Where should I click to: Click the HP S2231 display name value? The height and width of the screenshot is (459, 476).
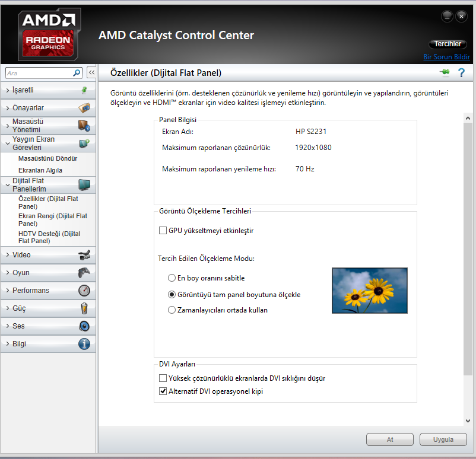pyautogui.click(x=311, y=132)
